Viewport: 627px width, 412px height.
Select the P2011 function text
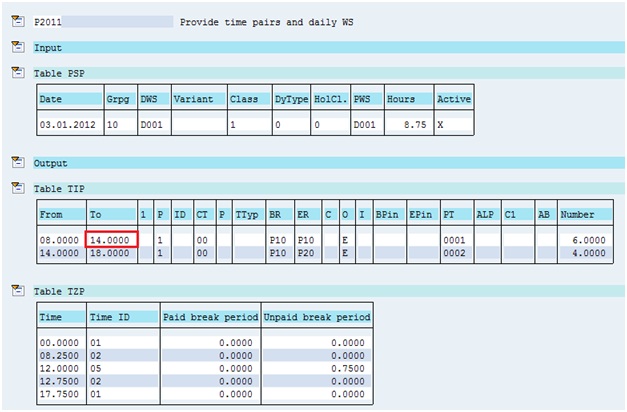[x=47, y=21]
